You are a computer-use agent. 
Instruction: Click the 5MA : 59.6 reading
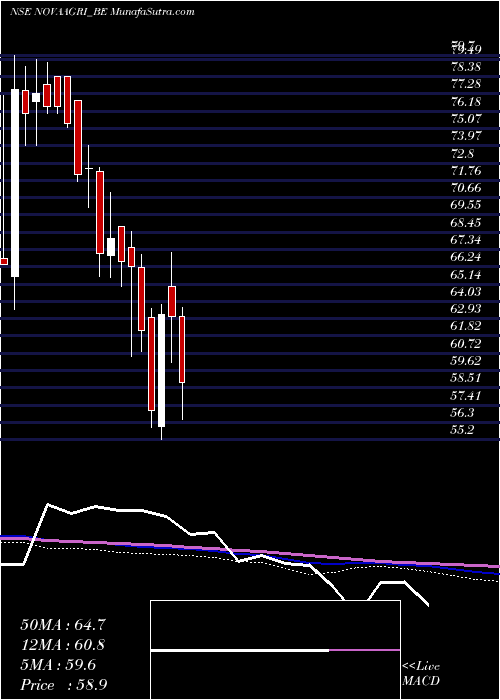(58, 665)
